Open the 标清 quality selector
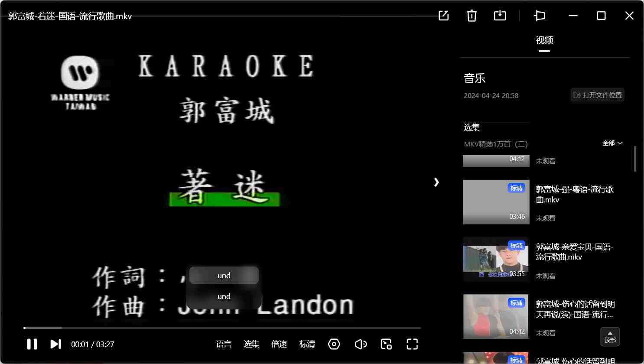Image resolution: width=644 pixels, height=364 pixels. [x=307, y=344]
